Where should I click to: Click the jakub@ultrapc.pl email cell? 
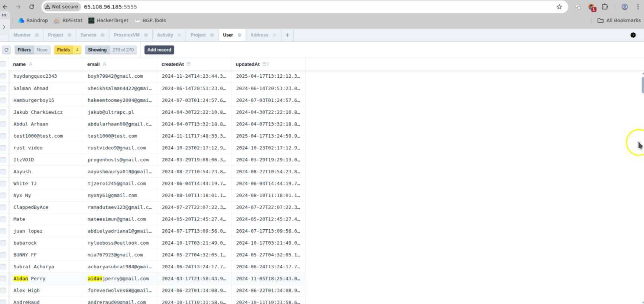point(120,112)
